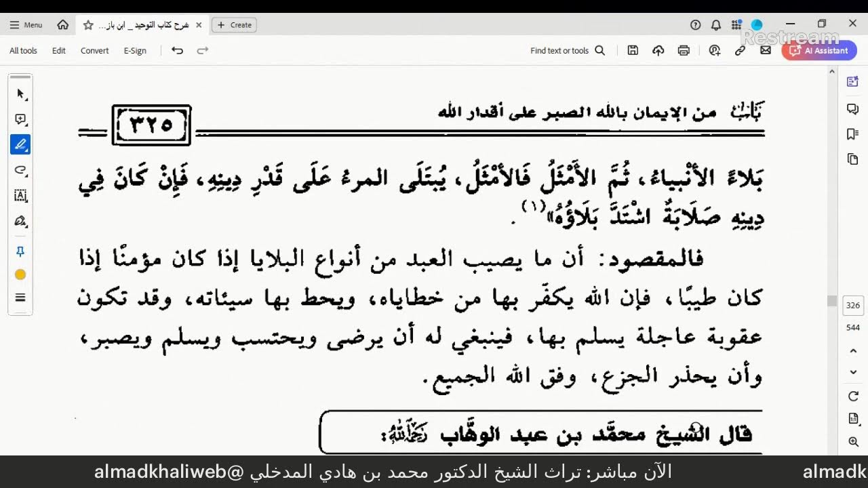868x488 pixels.
Task: Open the Convert toolbar tab
Action: 94,51
